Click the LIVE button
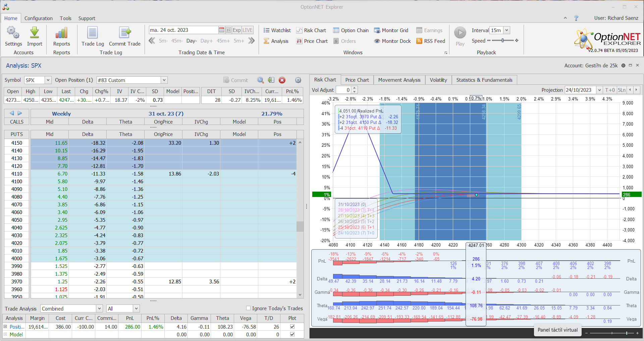The image size is (644, 341). coord(248,30)
